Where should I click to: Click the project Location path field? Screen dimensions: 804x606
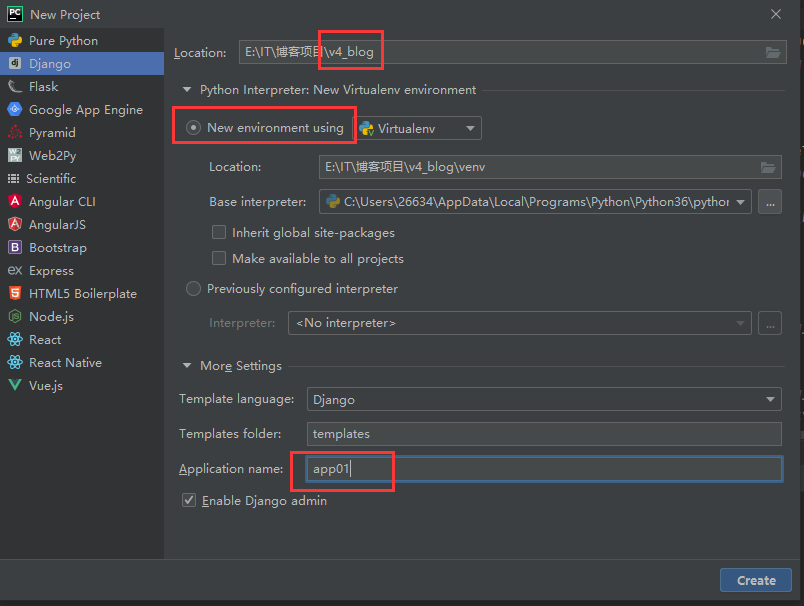pos(513,52)
